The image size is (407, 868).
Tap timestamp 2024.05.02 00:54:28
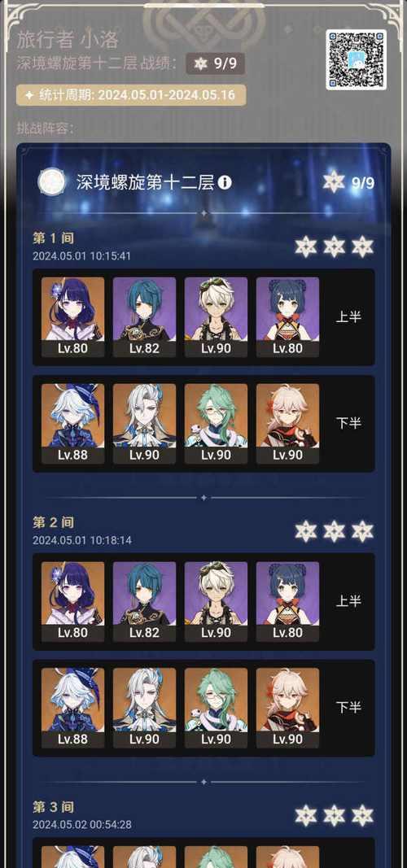pos(82,824)
